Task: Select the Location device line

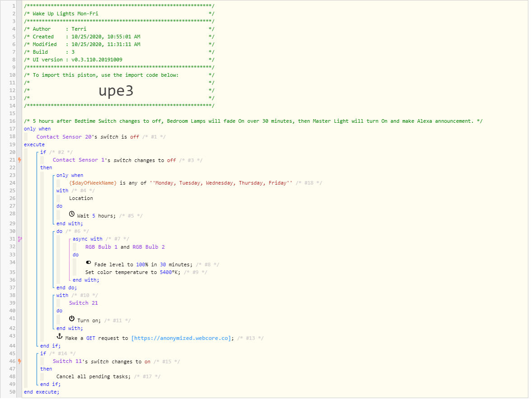Action: pos(81,198)
